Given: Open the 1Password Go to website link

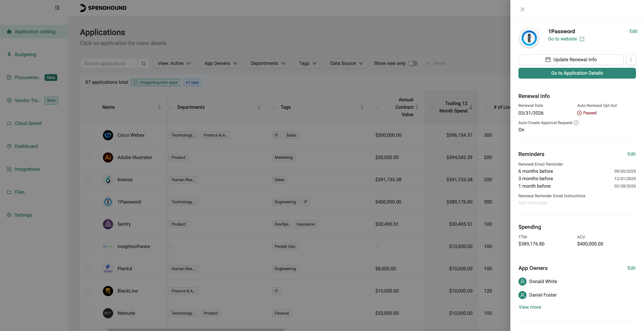Looking at the screenshot, I should (x=566, y=39).
